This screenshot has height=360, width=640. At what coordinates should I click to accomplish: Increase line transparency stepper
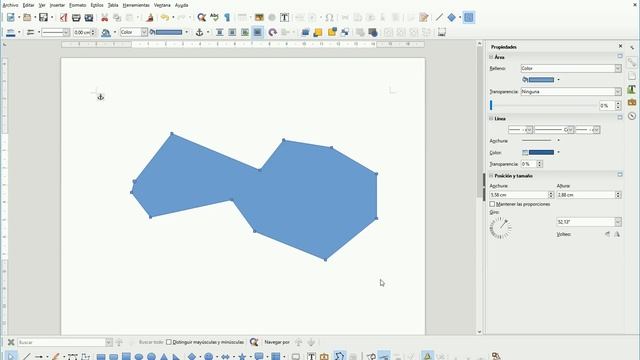[540, 162]
